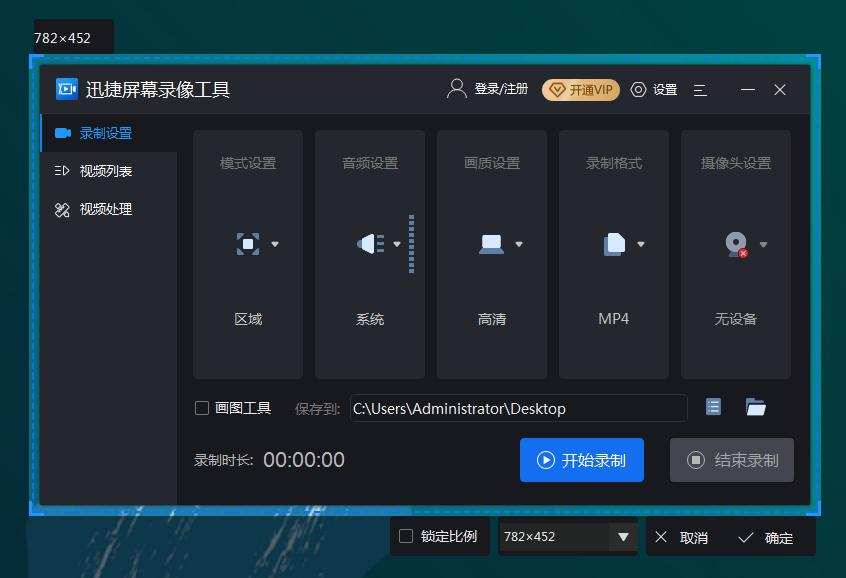Click the 00:00:00 recording duration
846x578 pixels.
304,460
